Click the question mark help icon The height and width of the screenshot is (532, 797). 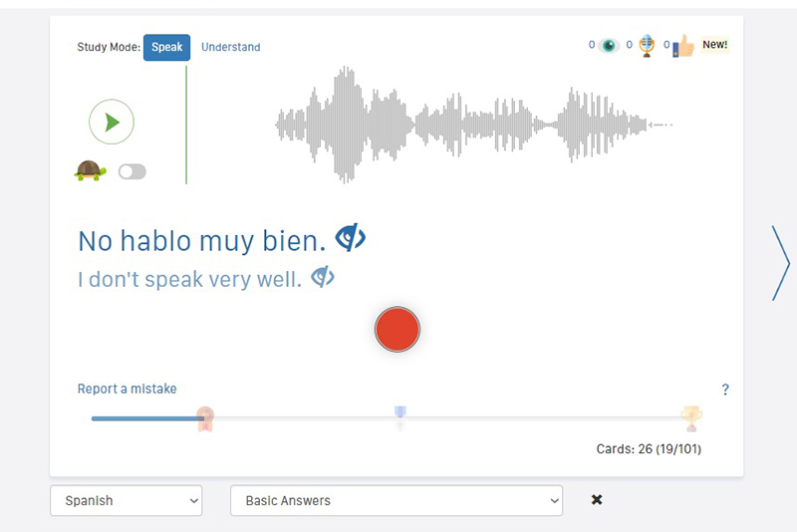coord(725,390)
